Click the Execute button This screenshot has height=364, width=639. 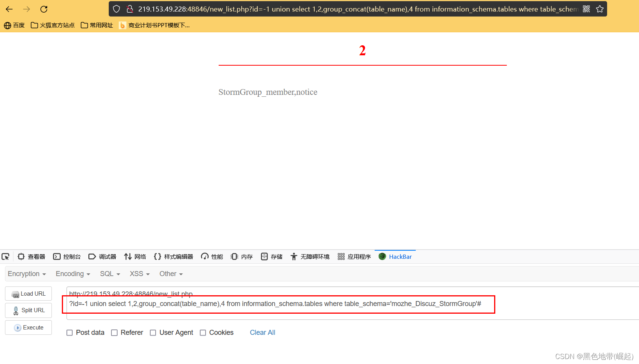(28, 328)
